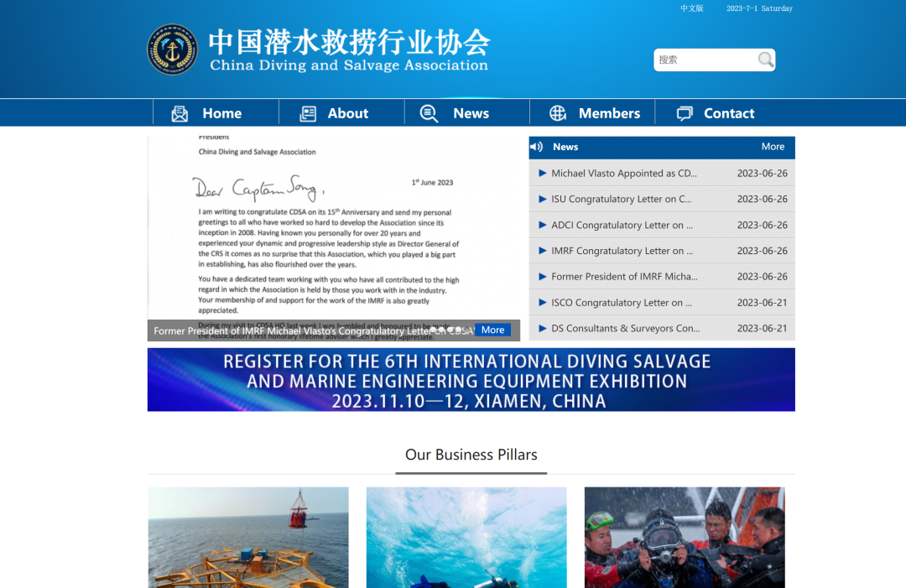Click arrow beside Michael Vlasto Appointed news
This screenshot has width=906, height=588.
pos(543,173)
